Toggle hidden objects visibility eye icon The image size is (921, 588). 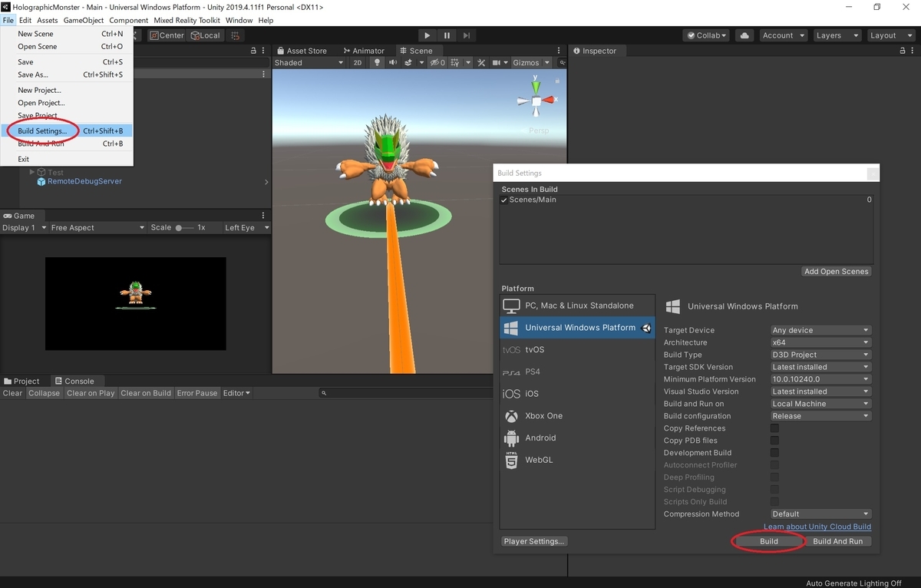(437, 63)
